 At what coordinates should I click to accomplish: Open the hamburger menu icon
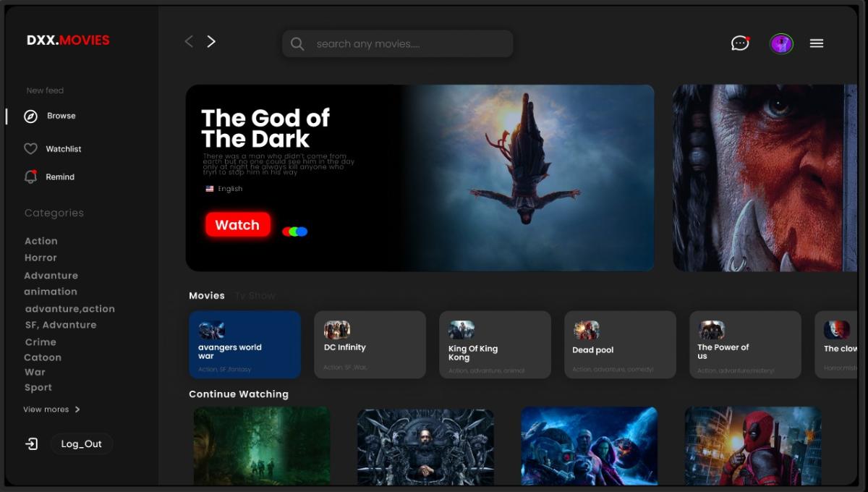tap(817, 43)
